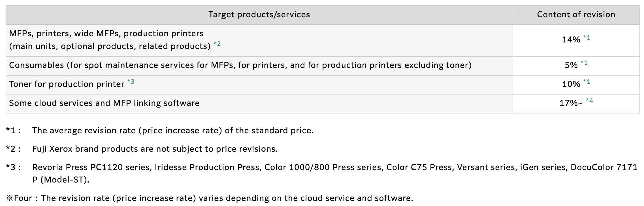Click the *1 footnote link beside 14%
644x206 pixels.
point(587,37)
